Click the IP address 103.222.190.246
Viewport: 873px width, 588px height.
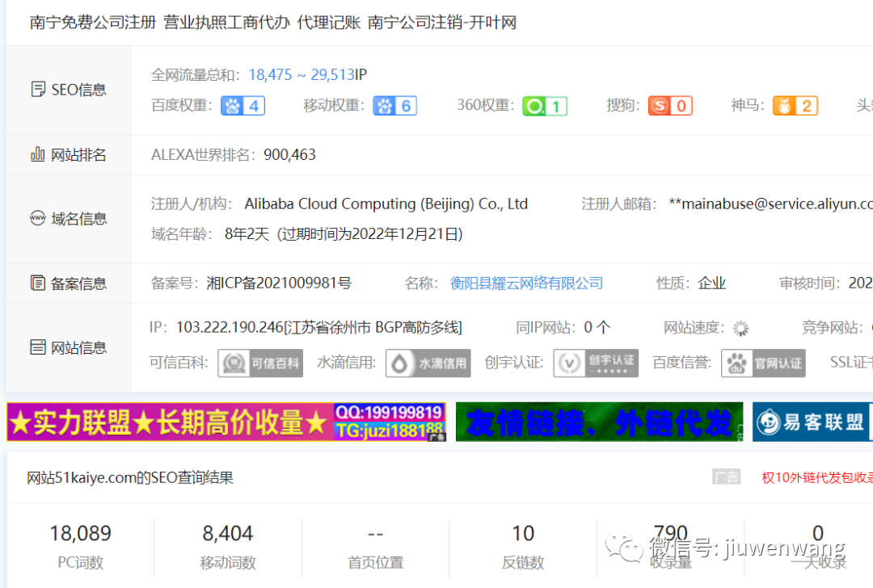(230, 328)
